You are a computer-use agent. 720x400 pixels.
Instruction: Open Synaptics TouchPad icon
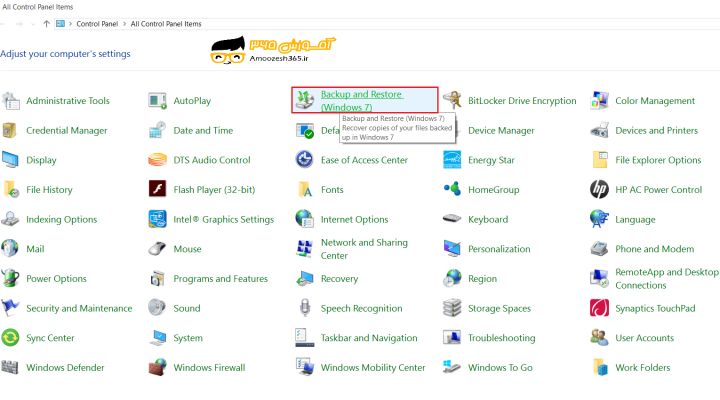[599, 308]
